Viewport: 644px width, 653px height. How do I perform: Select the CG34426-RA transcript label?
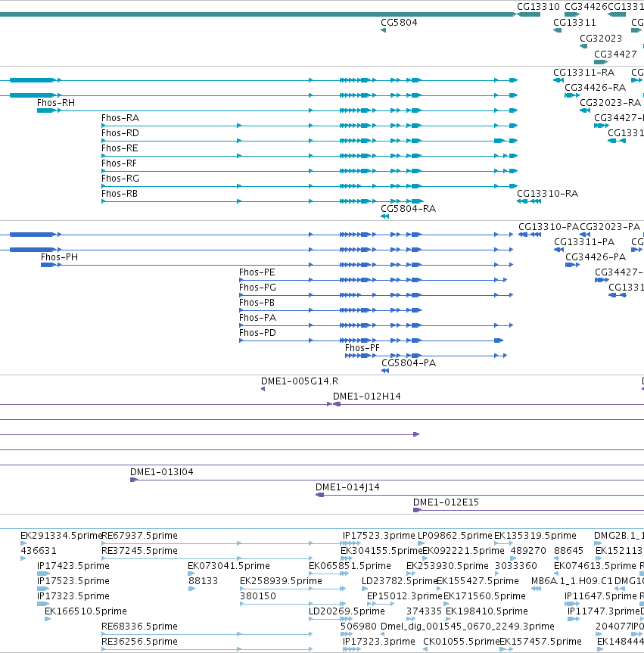(x=595, y=88)
